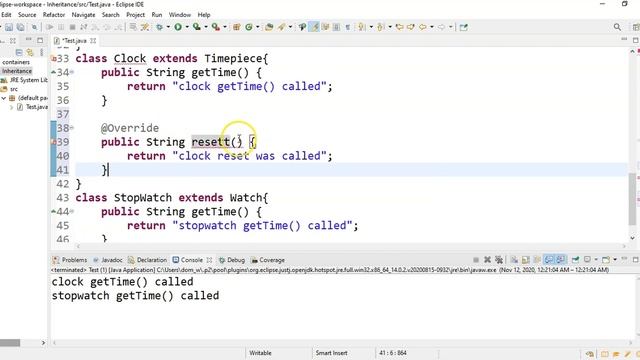640x360 pixels.
Task: Click the error marker on line 39
Action: coord(53,142)
